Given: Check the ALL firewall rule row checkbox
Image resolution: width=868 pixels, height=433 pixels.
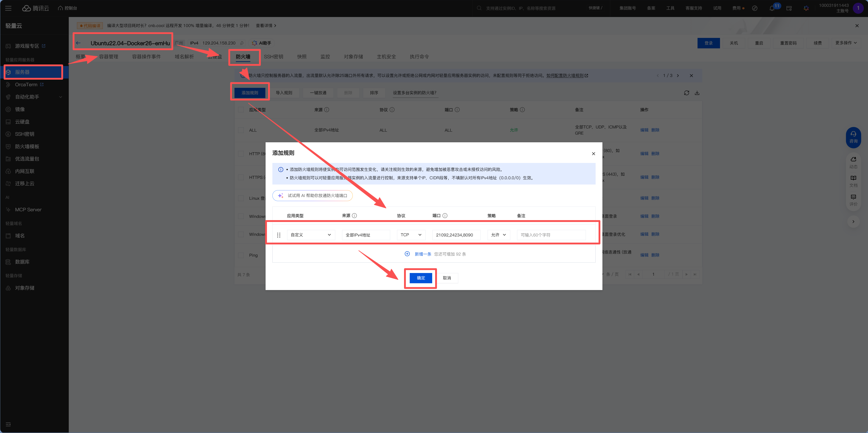Looking at the screenshot, I should 241,130.
